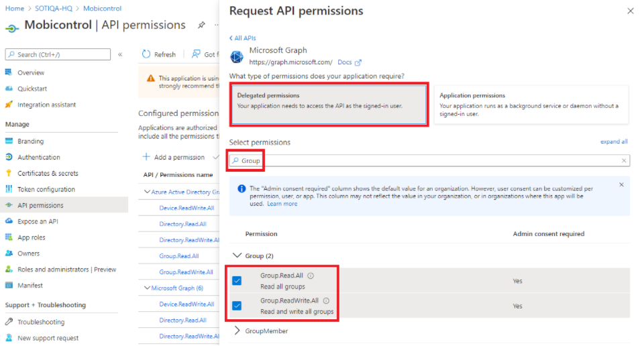Expand the GroupMember permission section
The image size is (644, 346).
(x=237, y=331)
